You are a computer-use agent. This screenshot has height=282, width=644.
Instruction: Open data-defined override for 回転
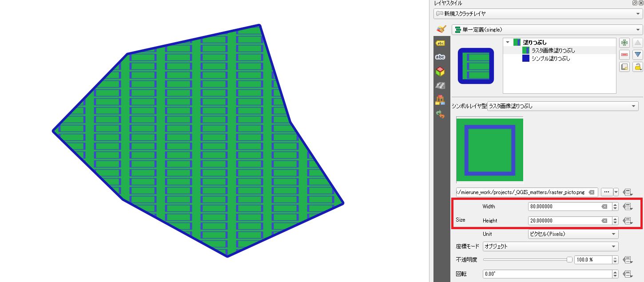coord(627,274)
